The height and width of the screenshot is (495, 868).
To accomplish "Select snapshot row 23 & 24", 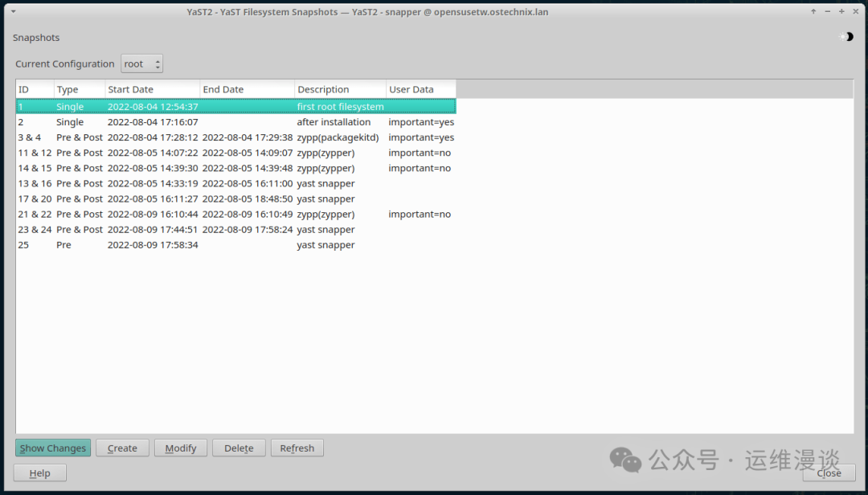I will click(235, 229).
